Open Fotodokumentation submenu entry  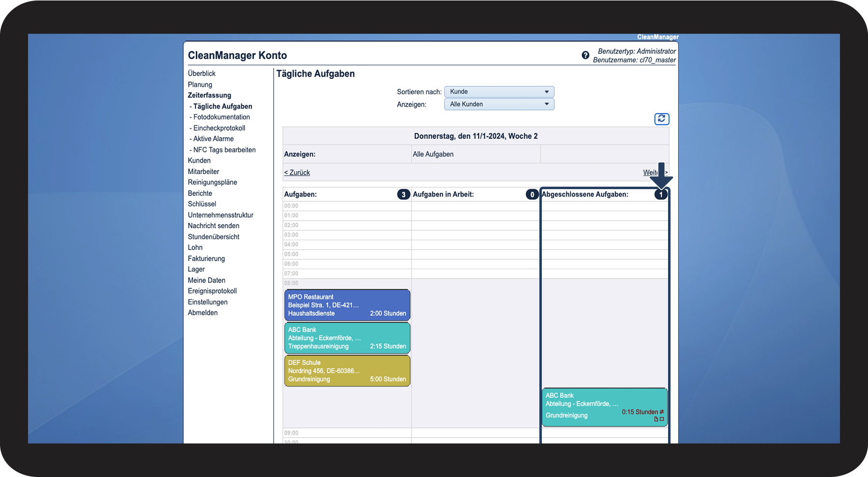point(222,117)
